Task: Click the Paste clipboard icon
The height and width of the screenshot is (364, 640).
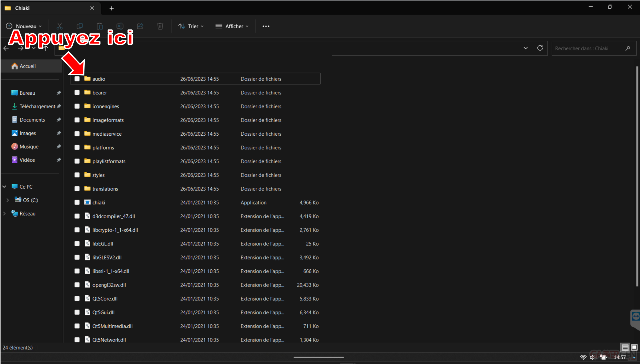Action: (x=100, y=26)
